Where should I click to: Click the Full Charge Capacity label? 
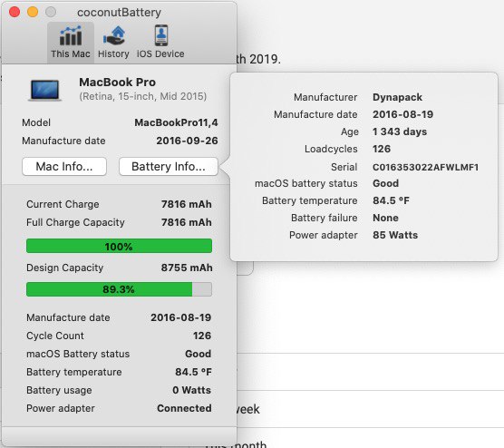point(75,222)
